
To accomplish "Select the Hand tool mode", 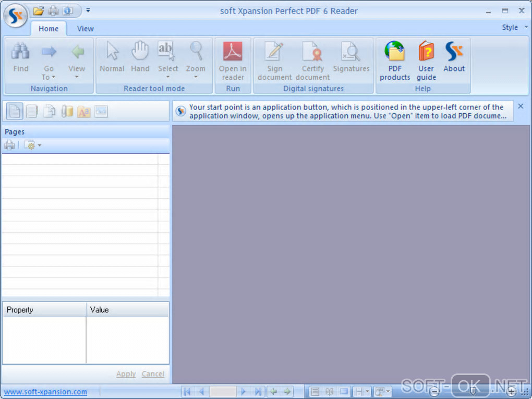I will (x=140, y=58).
